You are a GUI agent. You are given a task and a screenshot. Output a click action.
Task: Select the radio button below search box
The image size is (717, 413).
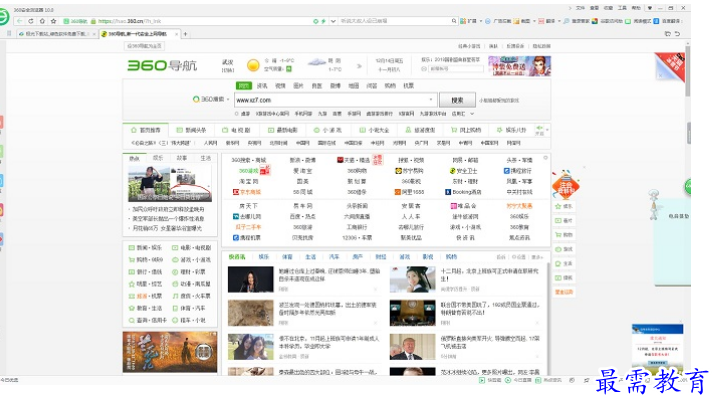[237, 113]
